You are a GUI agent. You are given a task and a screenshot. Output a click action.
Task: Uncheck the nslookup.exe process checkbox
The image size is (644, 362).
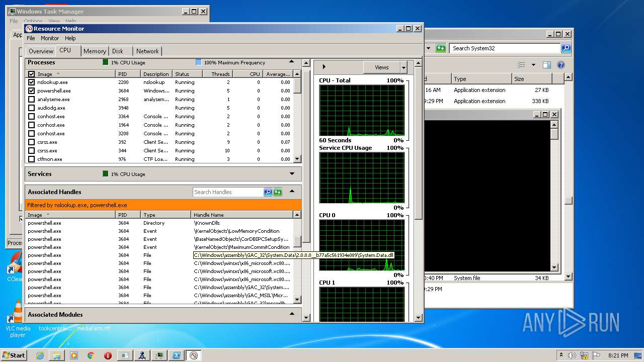31,82
